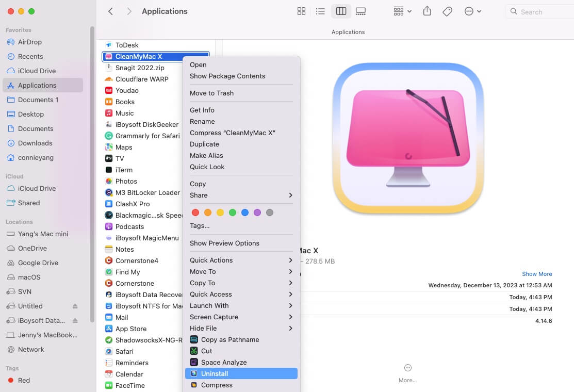
Task: Click the Show More link
Action: click(537, 274)
